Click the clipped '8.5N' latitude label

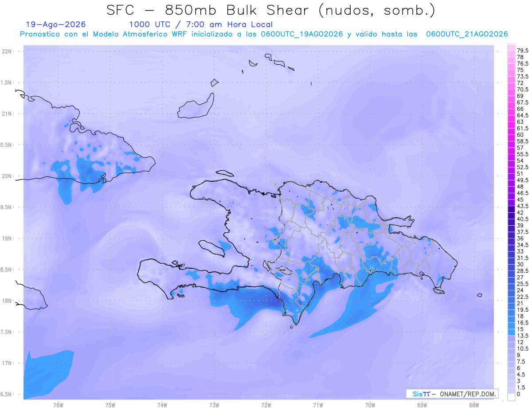click(7, 270)
